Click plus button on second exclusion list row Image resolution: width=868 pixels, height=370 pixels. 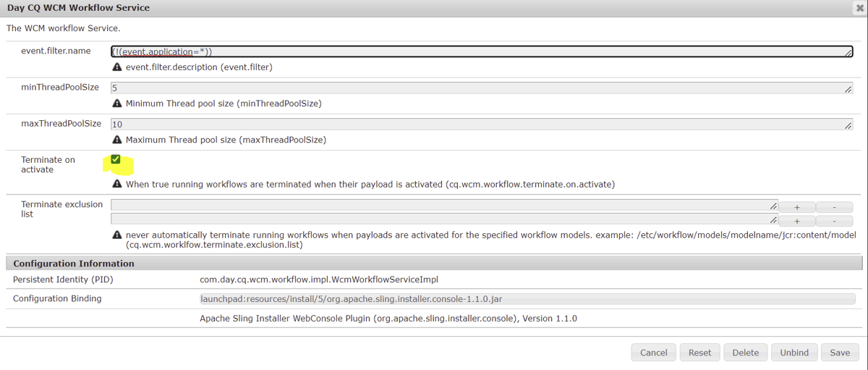(x=796, y=221)
